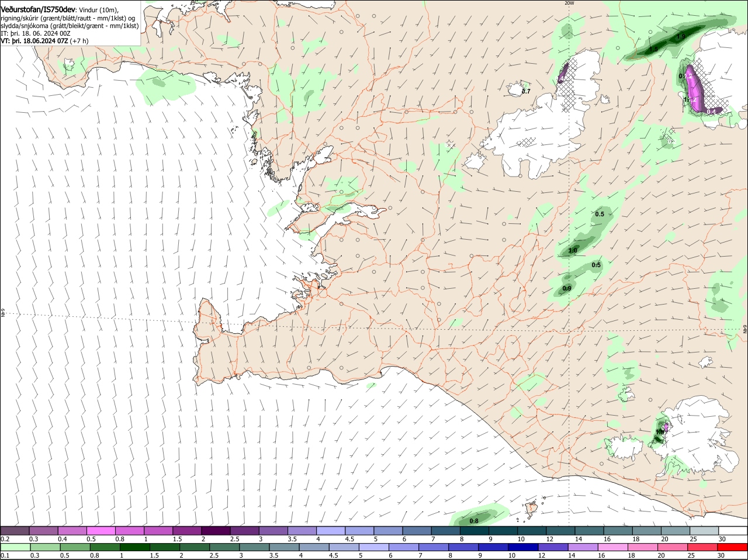Click the 0.8 precipitation value over the southern sea
The width and height of the screenshot is (748, 560).
[x=474, y=521]
